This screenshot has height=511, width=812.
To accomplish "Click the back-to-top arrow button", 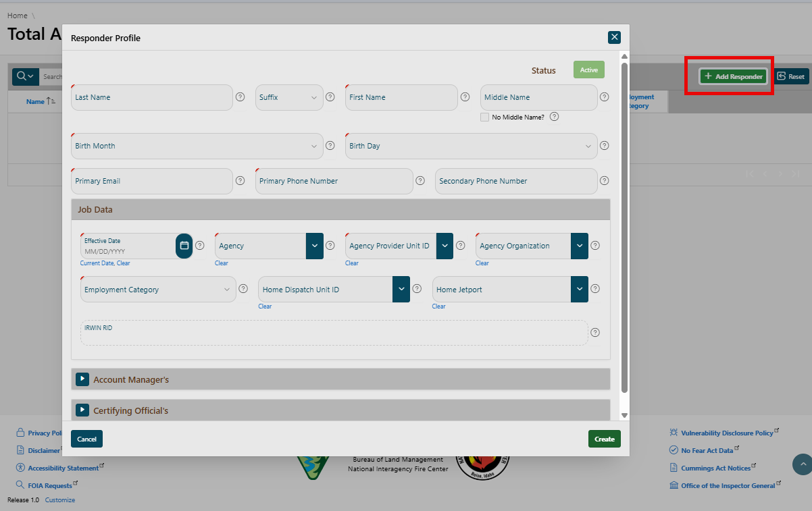I will click(x=802, y=464).
